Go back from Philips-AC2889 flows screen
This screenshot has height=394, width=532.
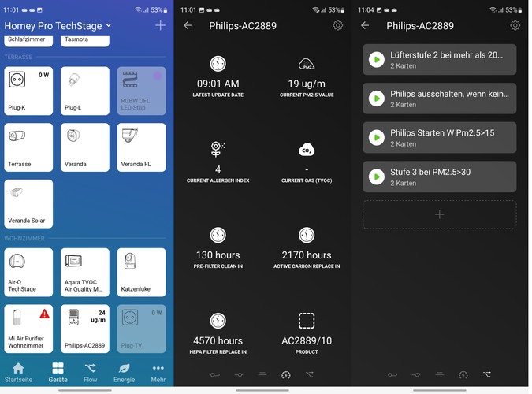365,25
